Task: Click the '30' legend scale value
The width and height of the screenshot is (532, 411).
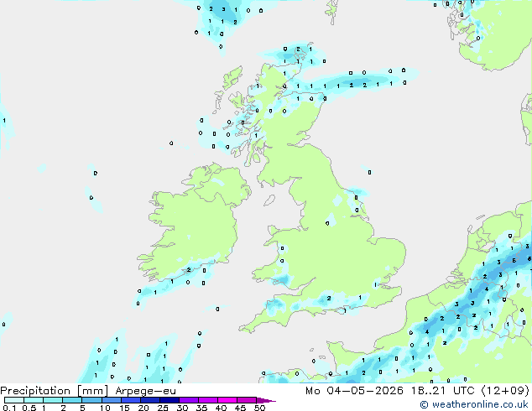Action: [182, 408]
